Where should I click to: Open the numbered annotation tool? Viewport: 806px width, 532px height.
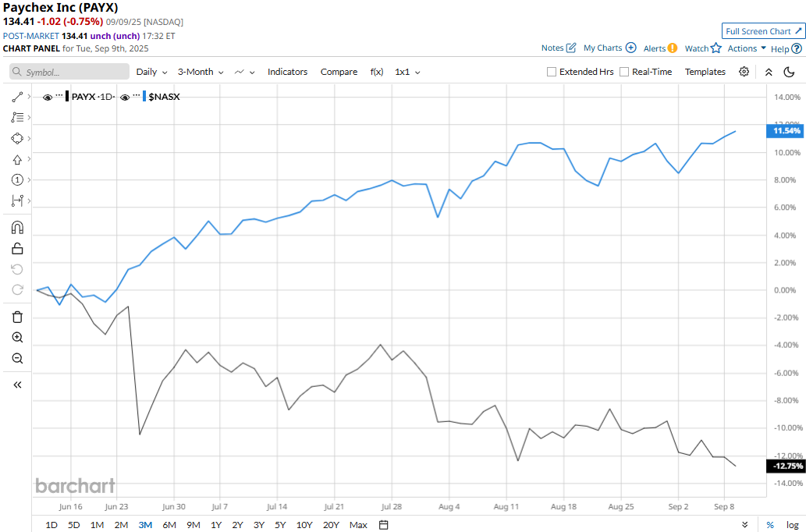pyautogui.click(x=17, y=180)
